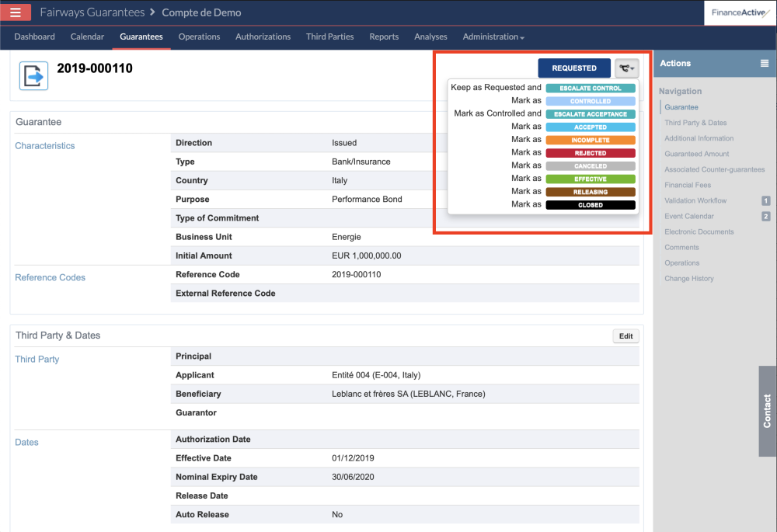This screenshot has height=532, width=777.
Task: Click the Dates section link
Action: tap(26, 443)
